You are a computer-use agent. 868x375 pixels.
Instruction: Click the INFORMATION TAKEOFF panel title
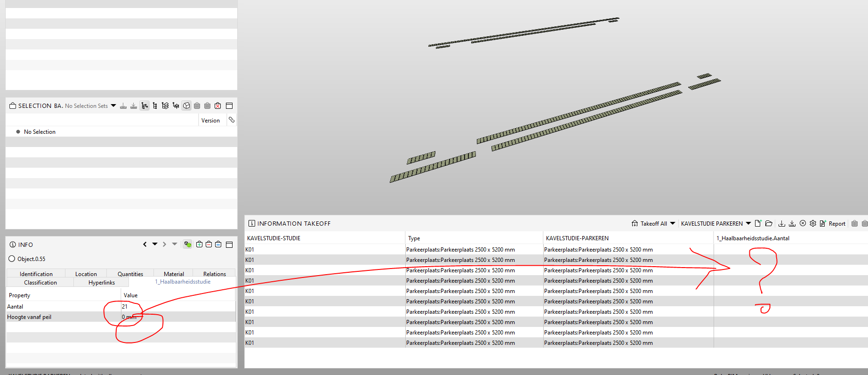294,223
